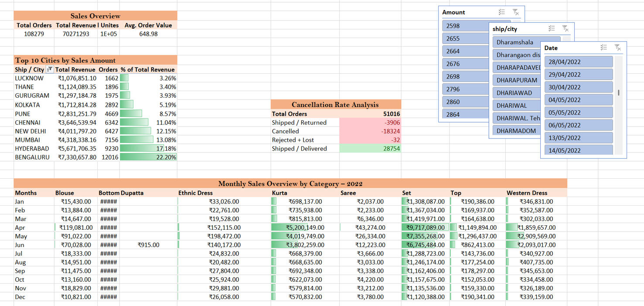
Task: Click the Cancellation Rate Analysis header
Action: point(336,105)
